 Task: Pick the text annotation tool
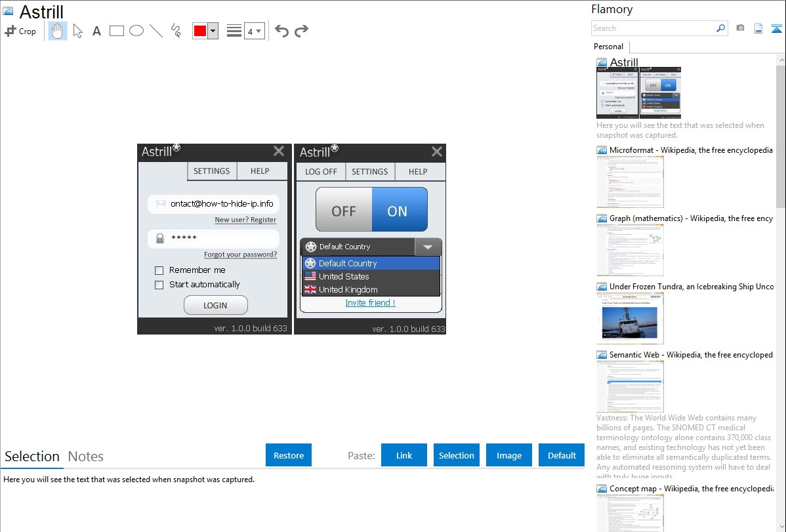coord(96,31)
